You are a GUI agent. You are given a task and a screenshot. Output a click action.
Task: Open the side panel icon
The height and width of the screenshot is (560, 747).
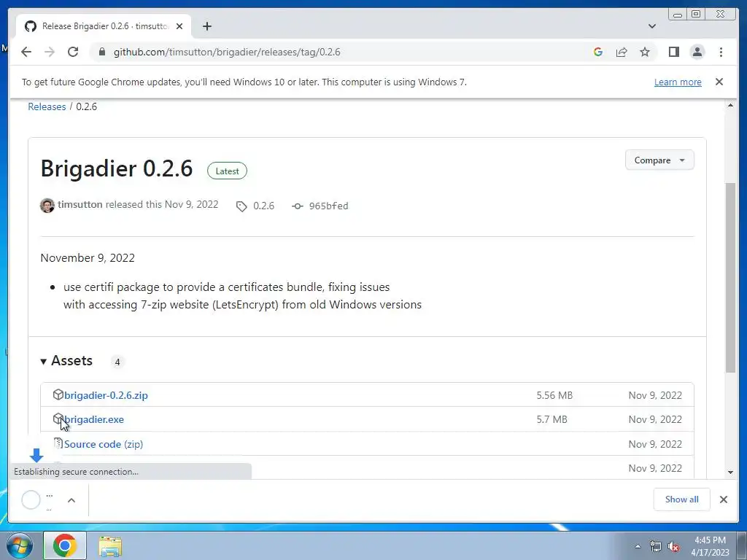pyautogui.click(x=673, y=52)
